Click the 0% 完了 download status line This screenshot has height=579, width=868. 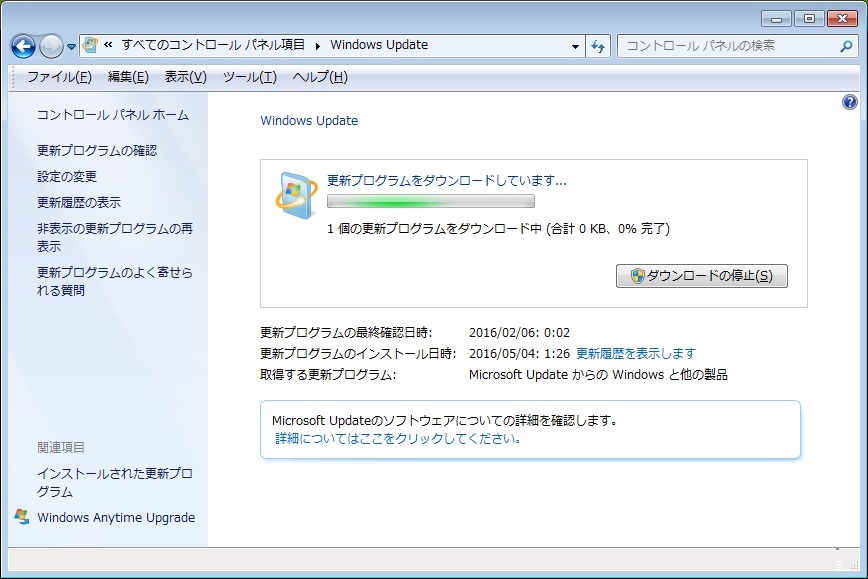point(498,229)
